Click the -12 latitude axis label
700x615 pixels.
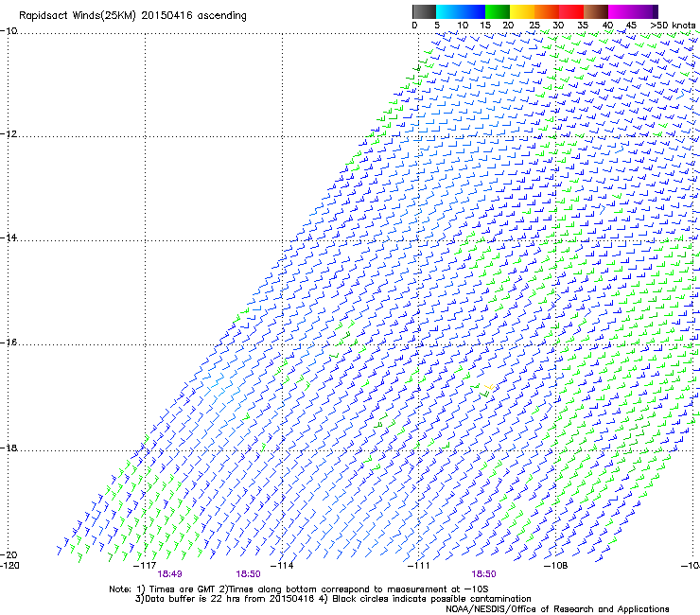pos(9,134)
